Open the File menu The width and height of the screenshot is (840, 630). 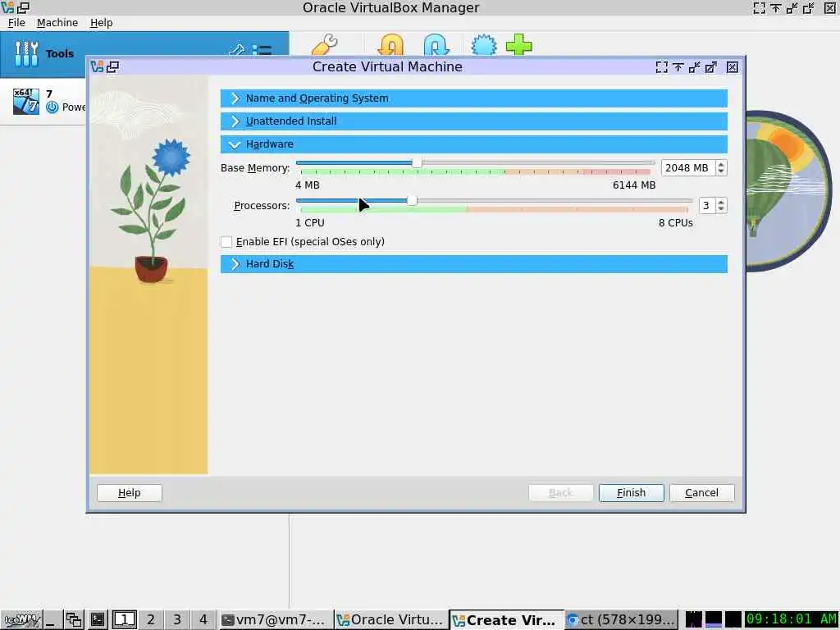(16, 22)
